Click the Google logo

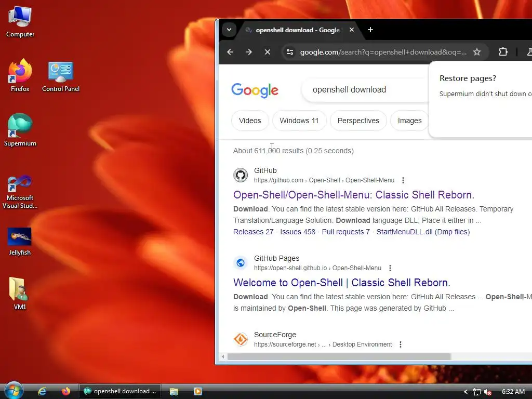255,90
